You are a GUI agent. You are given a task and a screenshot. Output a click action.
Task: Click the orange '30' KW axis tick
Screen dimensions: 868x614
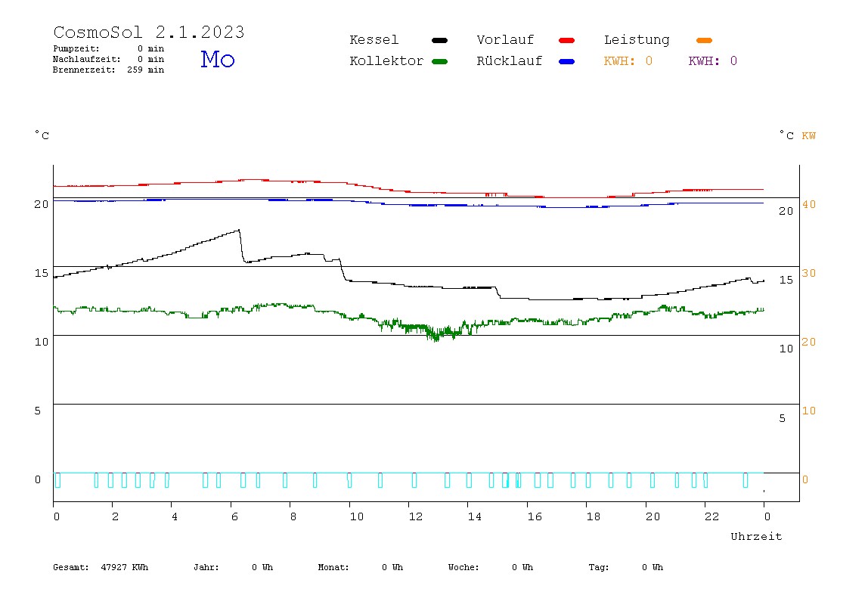809,273
